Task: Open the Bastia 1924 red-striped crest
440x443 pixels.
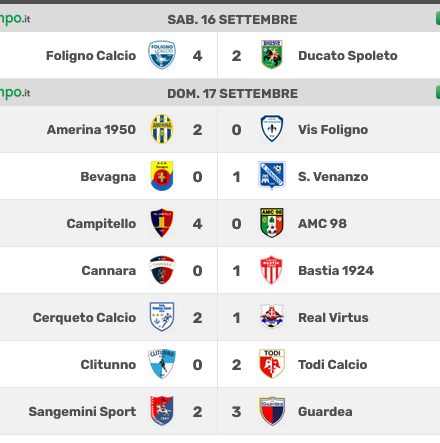Action: pyautogui.click(x=272, y=270)
